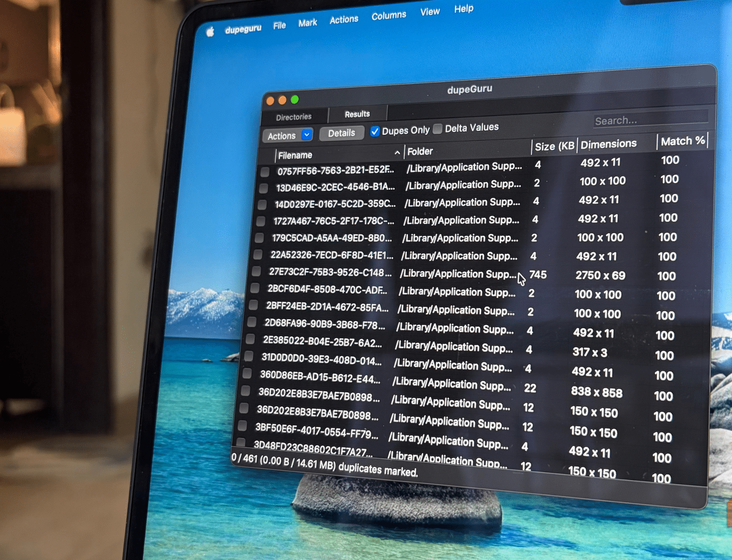Select filename 2D68FA96-90B9-3B68-F78
The width and height of the screenshot is (732, 560).
click(325, 324)
